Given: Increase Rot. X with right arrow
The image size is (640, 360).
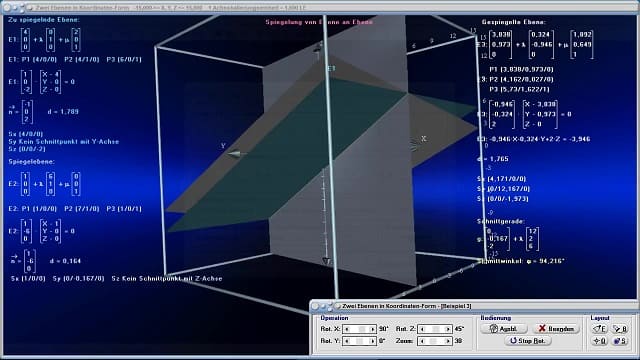Looking at the screenshot, I should 372,329.
